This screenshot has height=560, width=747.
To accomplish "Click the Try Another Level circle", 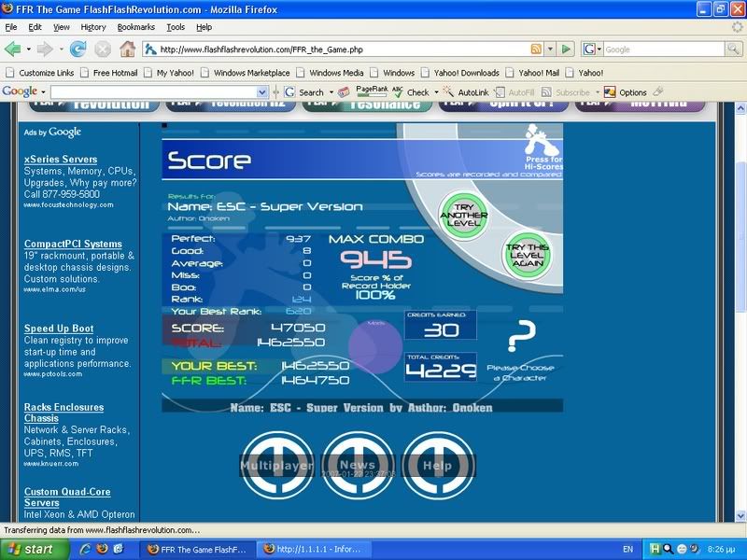I will tap(464, 215).
